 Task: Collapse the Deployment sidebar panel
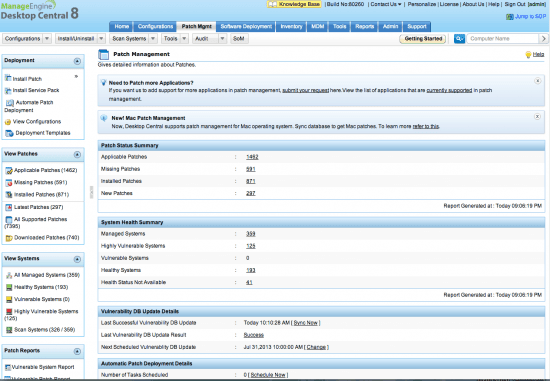tap(77, 61)
